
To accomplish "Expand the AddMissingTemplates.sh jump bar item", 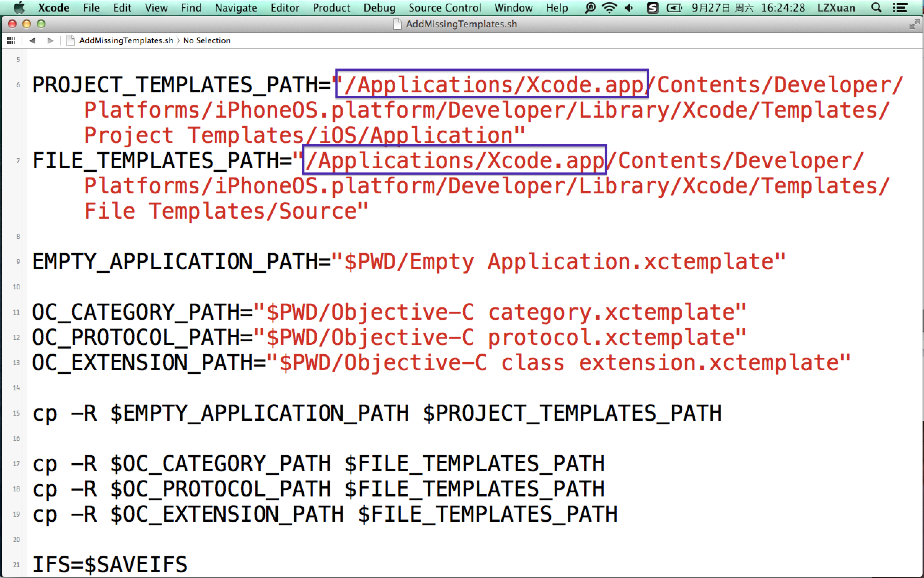I will tap(126, 40).
